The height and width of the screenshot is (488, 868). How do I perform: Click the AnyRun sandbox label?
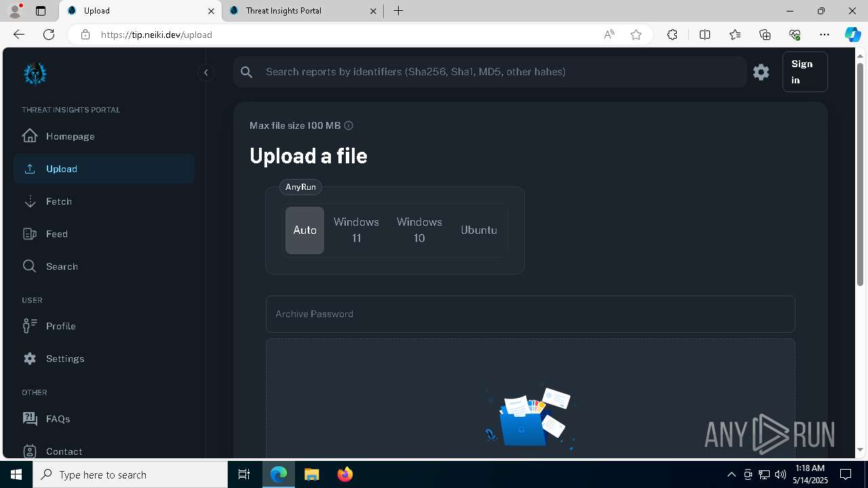[300, 187]
